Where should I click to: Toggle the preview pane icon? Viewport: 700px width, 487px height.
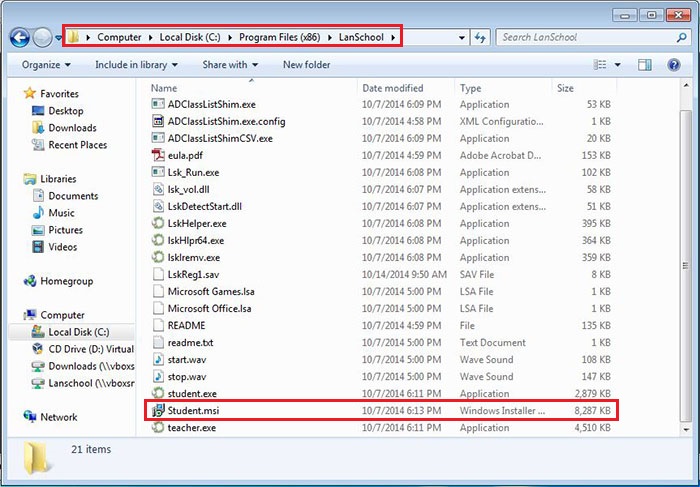coord(645,65)
